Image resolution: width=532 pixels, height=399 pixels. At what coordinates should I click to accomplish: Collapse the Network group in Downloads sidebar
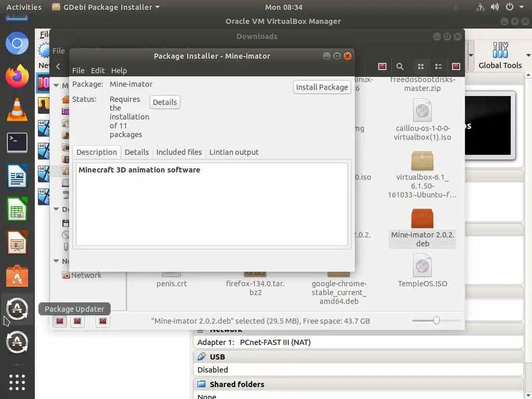click(x=56, y=261)
